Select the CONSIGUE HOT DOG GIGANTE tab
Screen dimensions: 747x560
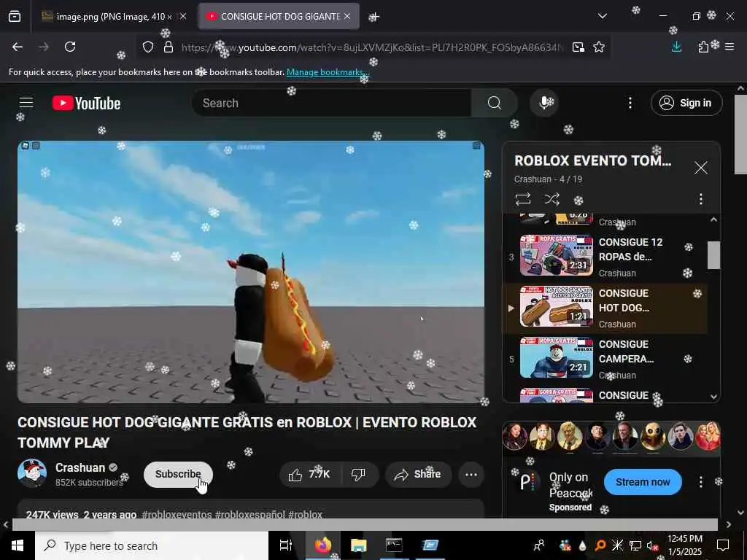point(279,17)
